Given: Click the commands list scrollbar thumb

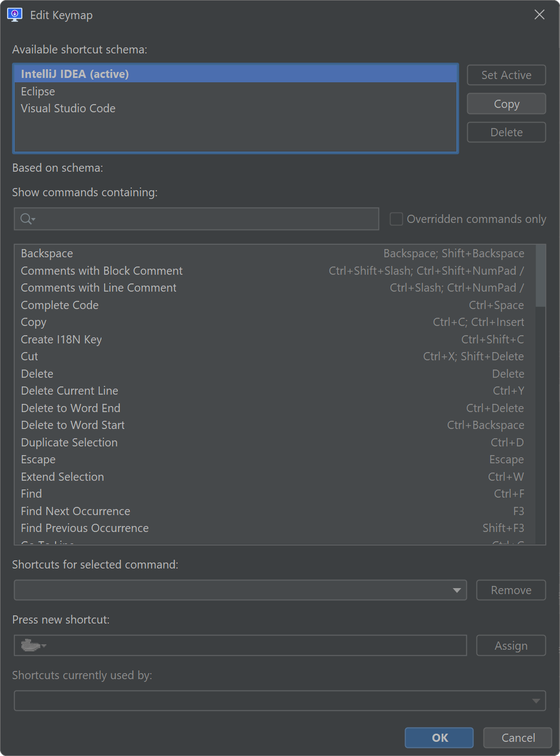Looking at the screenshot, I should tap(540, 276).
